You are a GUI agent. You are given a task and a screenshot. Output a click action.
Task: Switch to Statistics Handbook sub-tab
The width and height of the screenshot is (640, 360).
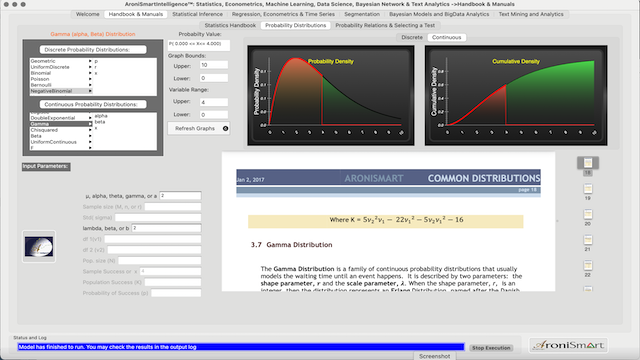click(x=230, y=25)
